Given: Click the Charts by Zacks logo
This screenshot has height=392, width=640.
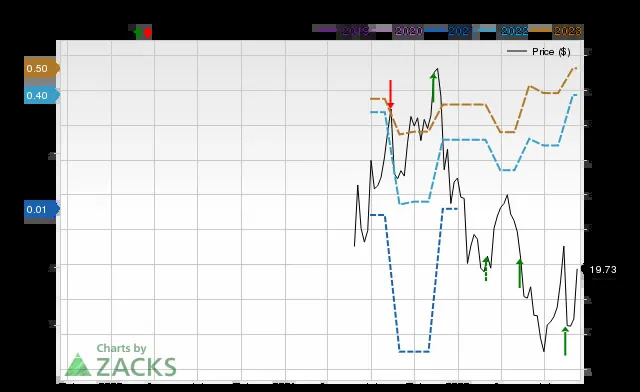Looking at the screenshot, I should (120, 360).
